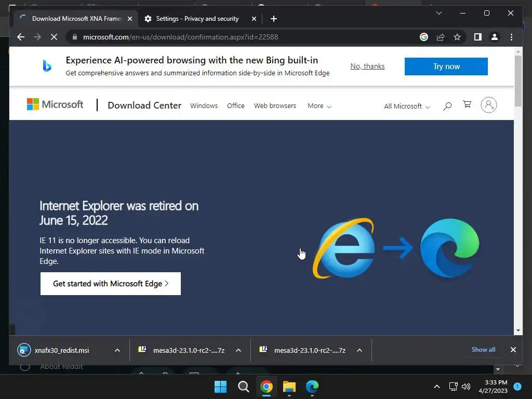Open a new browser tab
Screen dimensions: 532x399
[x=274, y=19]
